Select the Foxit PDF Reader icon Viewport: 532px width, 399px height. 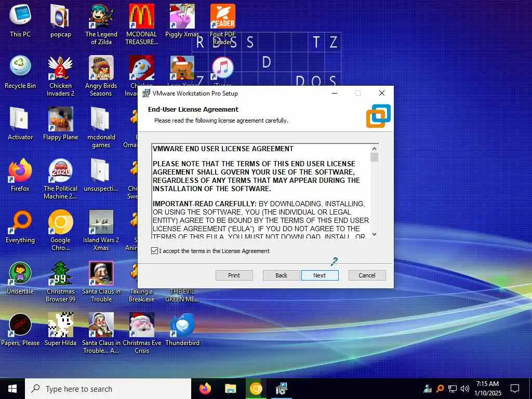[x=222, y=24]
